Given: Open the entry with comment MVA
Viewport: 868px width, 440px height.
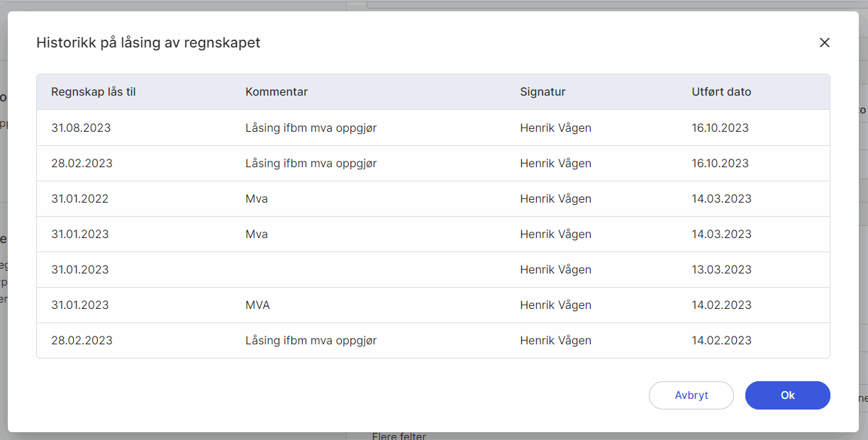Looking at the screenshot, I should tap(259, 305).
